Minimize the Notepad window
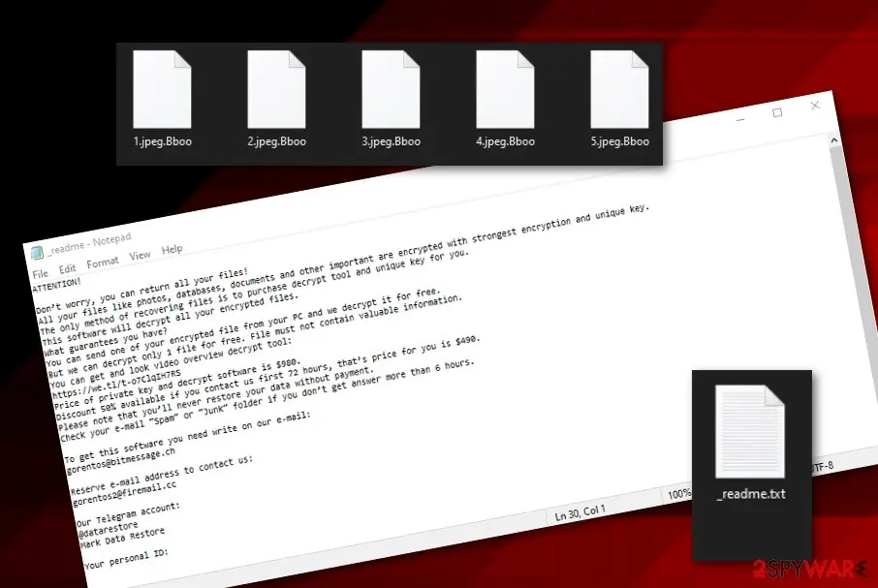878x588 pixels. click(740, 120)
